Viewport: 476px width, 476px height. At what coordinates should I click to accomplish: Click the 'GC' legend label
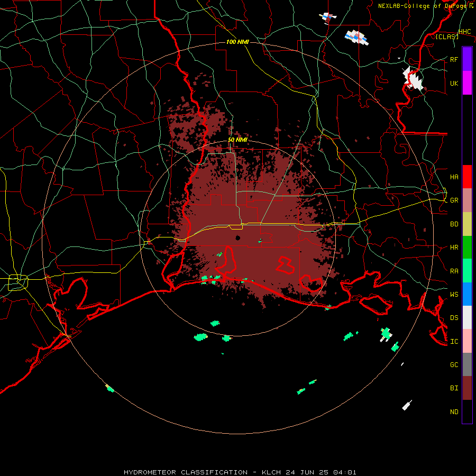click(x=454, y=364)
